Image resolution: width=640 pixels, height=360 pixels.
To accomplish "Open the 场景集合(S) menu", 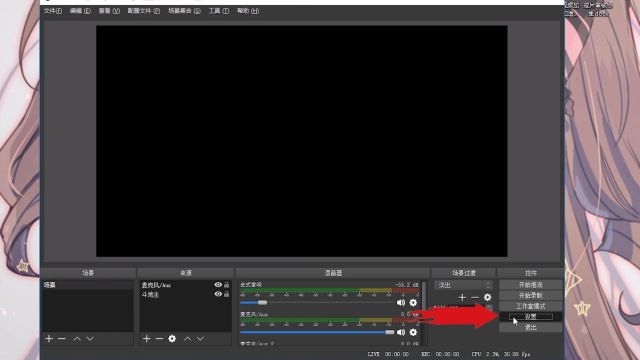I will click(x=184, y=11).
